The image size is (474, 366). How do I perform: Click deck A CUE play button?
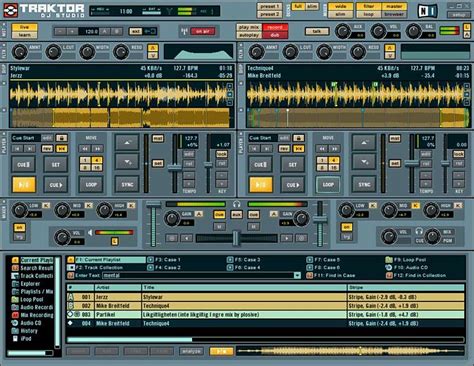point(56,185)
